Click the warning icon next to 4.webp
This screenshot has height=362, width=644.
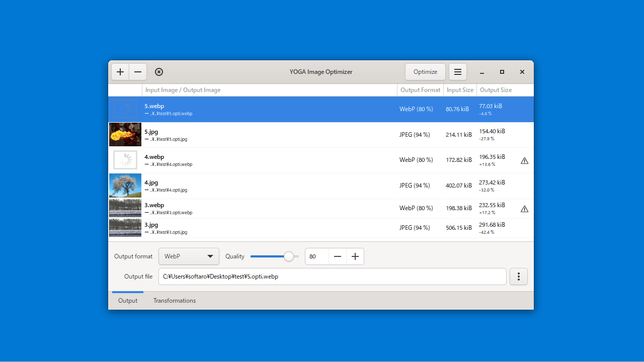click(x=524, y=160)
